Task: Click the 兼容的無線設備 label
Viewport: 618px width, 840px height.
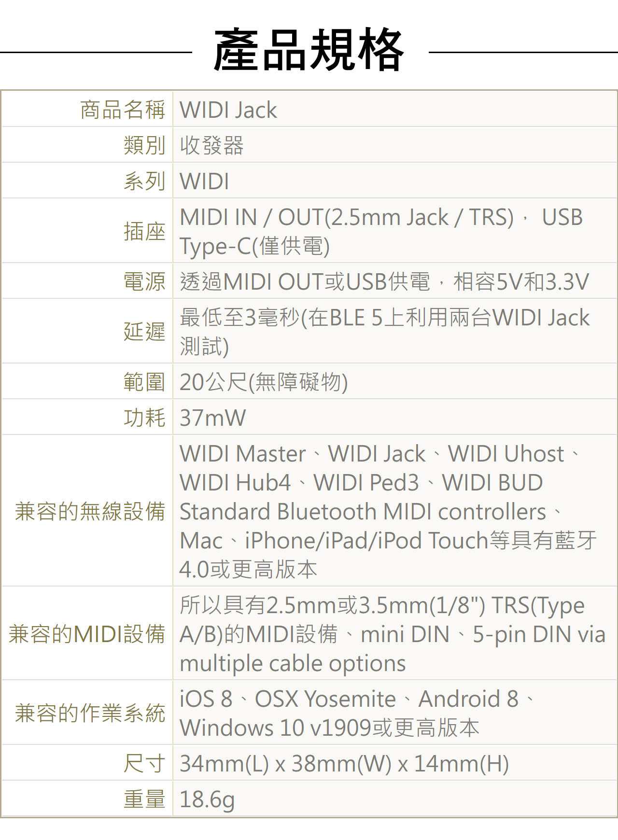Action: click(x=90, y=511)
